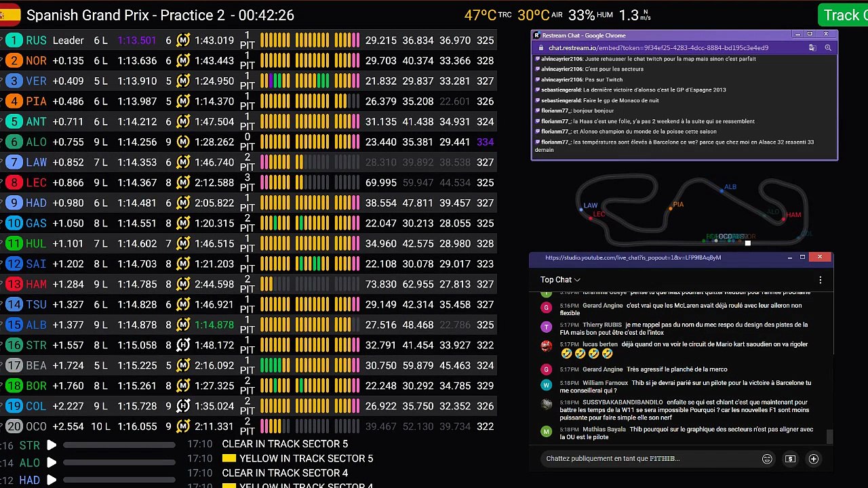Click PIA best lap 1:13.987
The height and width of the screenshot is (488, 868).
(137, 102)
